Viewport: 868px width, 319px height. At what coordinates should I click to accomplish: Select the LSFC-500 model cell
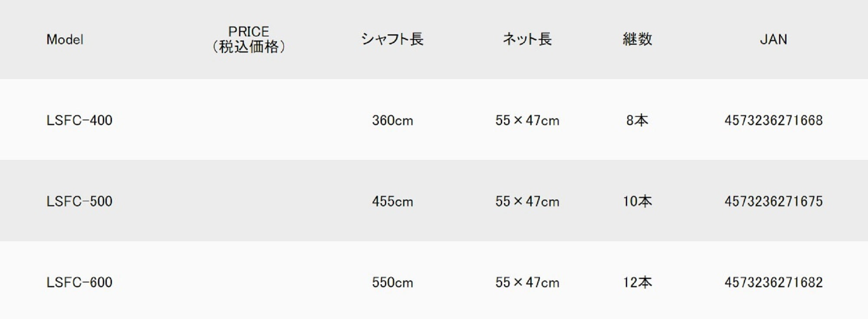click(x=79, y=202)
